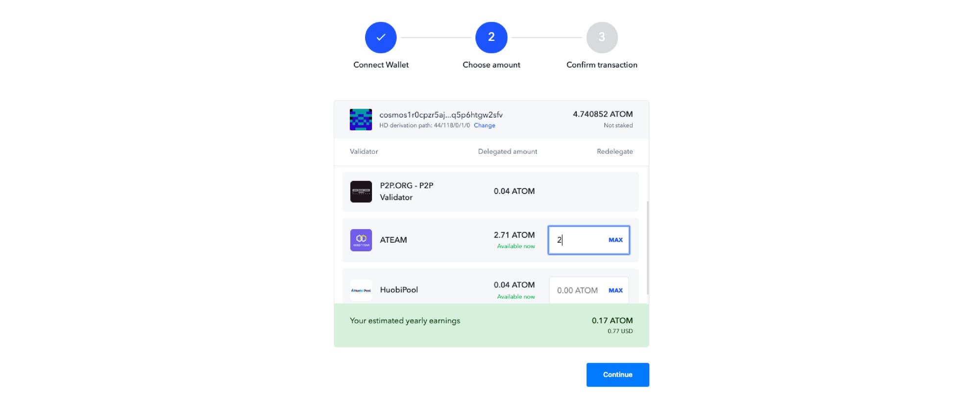Select the HuobiPool validator name
Viewport: 980px width, 394px height.
[x=399, y=290]
